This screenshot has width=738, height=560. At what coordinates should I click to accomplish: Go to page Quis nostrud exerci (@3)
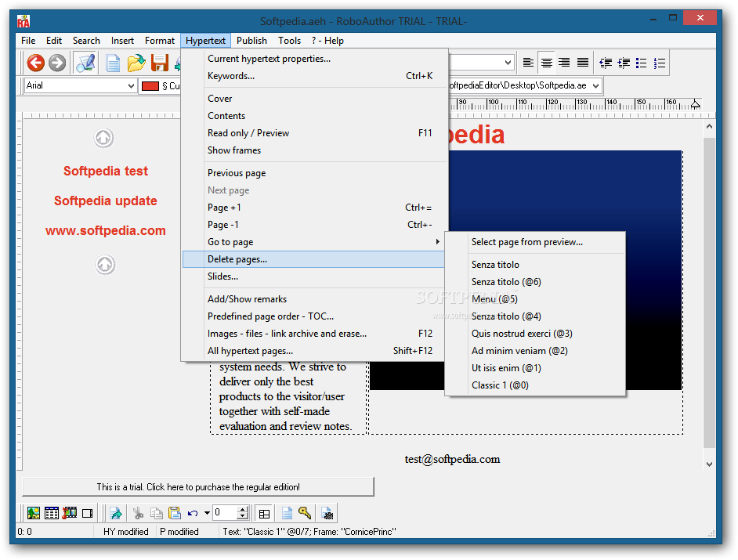coord(535,334)
